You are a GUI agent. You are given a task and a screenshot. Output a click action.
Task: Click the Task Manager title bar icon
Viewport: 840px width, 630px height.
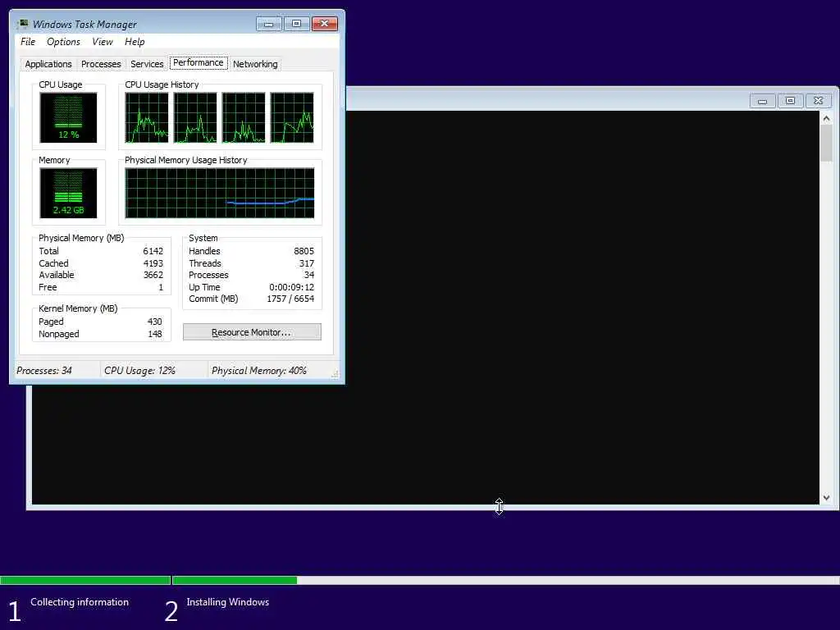(x=23, y=24)
